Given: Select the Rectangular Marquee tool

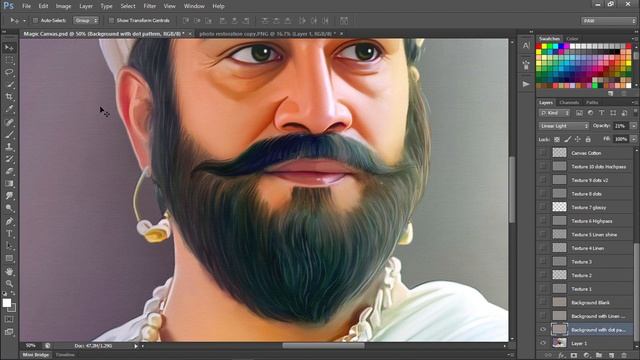Looking at the screenshot, I should coord(9,60).
